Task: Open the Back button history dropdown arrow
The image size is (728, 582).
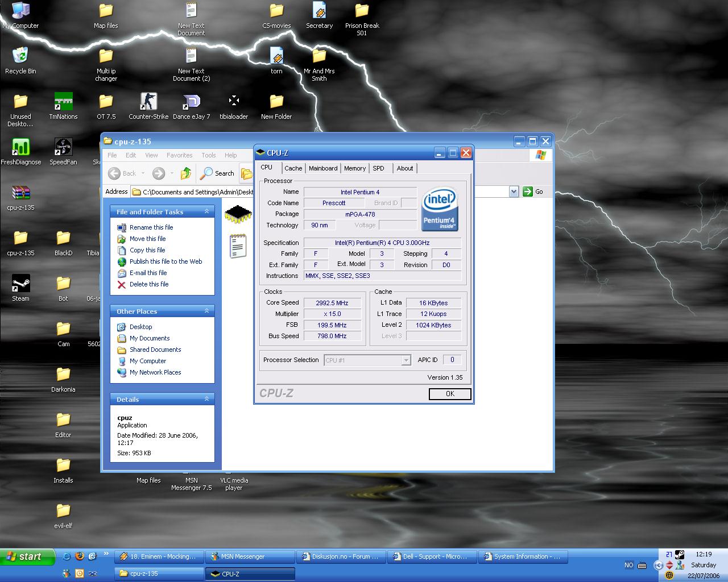Action: coord(143,173)
